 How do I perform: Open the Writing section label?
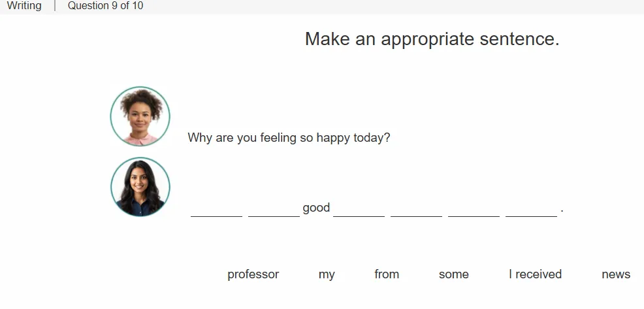(24, 6)
